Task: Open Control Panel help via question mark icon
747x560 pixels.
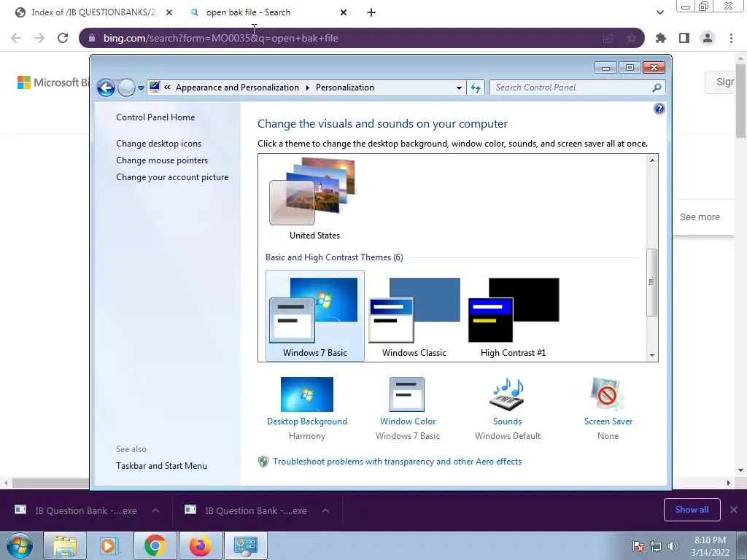Action: 659,109
